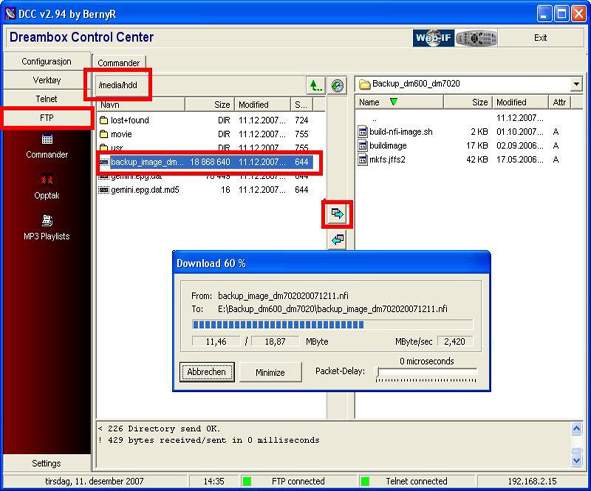Select backup_image_dm row in remote list
The width and height of the screenshot is (591, 491).
tap(205, 162)
